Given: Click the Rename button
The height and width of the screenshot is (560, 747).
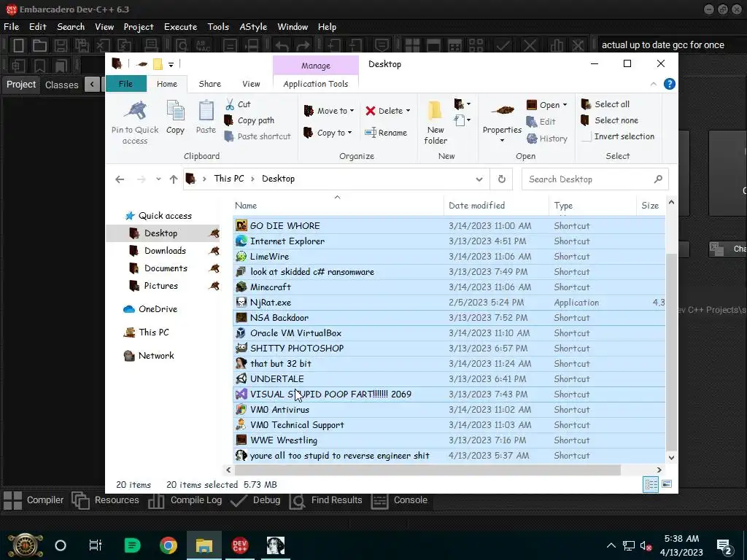Looking at the screenshot, I should (386, 133).
